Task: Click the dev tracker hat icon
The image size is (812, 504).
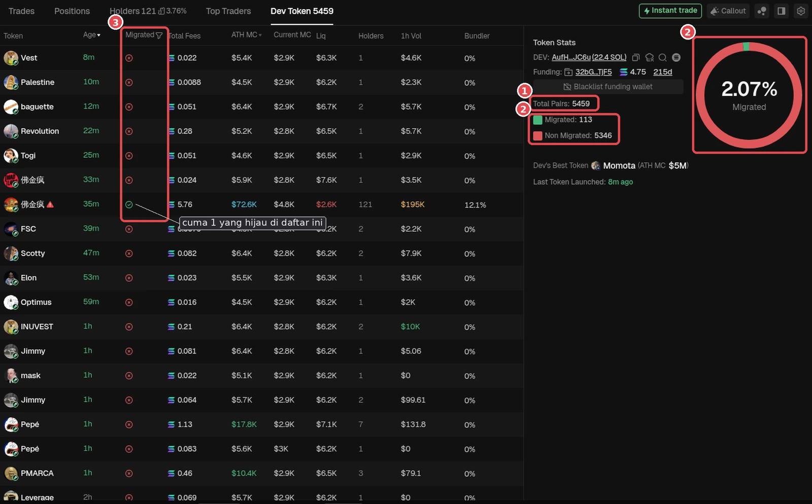Action: [x=649, y=57]
